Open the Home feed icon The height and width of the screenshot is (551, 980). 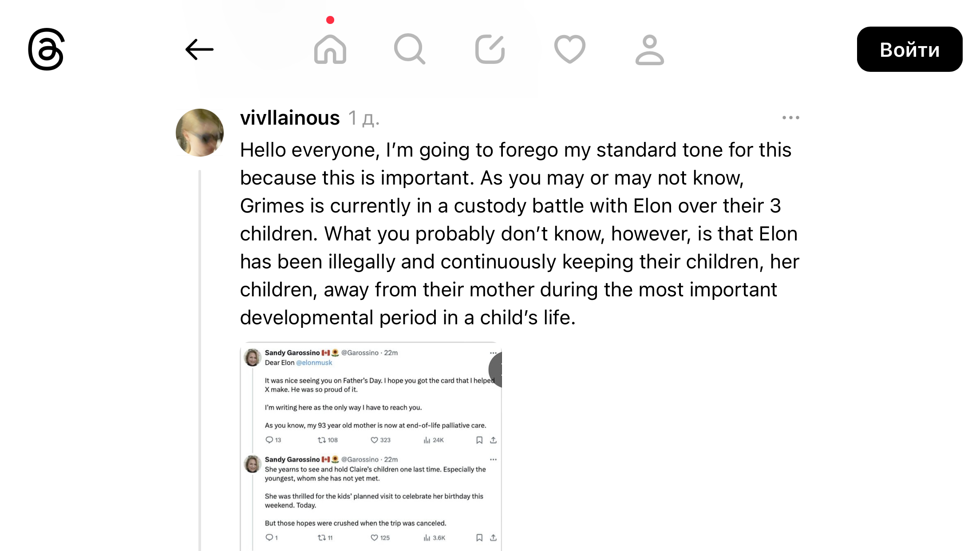(330, 49)
